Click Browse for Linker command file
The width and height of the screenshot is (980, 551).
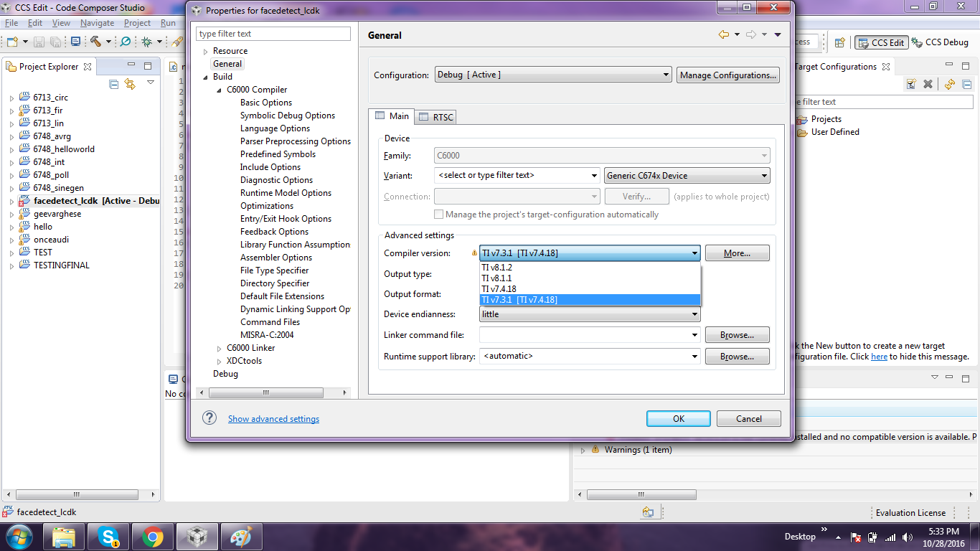(x=737, y=335)
